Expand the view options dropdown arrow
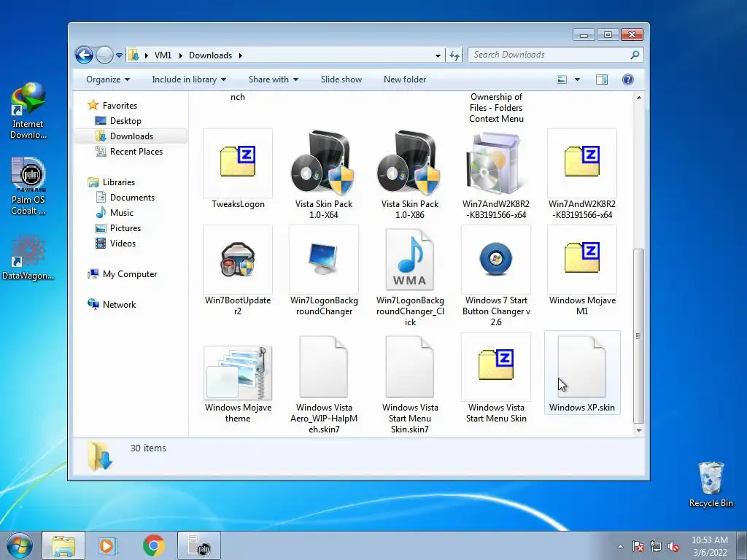Image resolution: width=747 pixels, height=560 pixels. pyautogui.click(x=577, y=79)
